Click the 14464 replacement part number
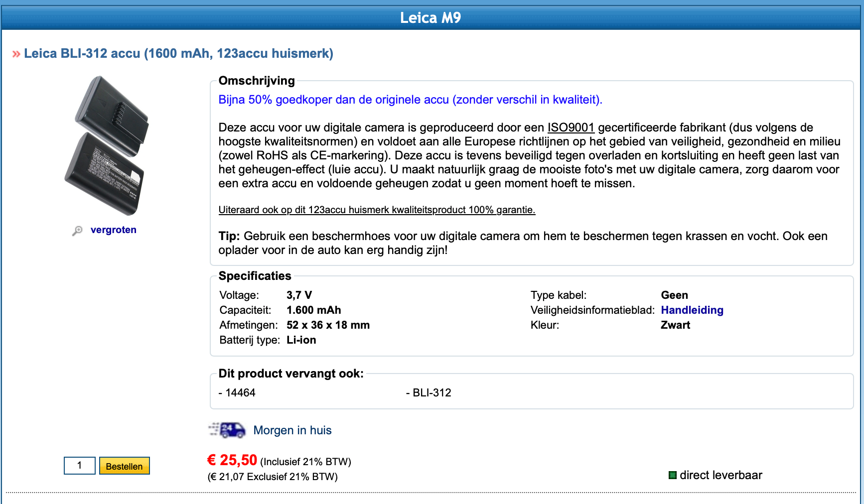 tap(240, 392)
